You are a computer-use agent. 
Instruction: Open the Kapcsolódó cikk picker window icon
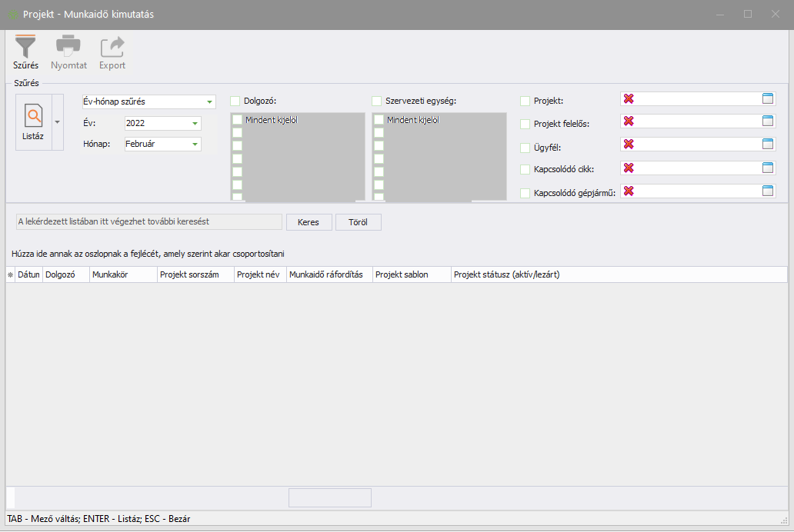click(767, 168)
